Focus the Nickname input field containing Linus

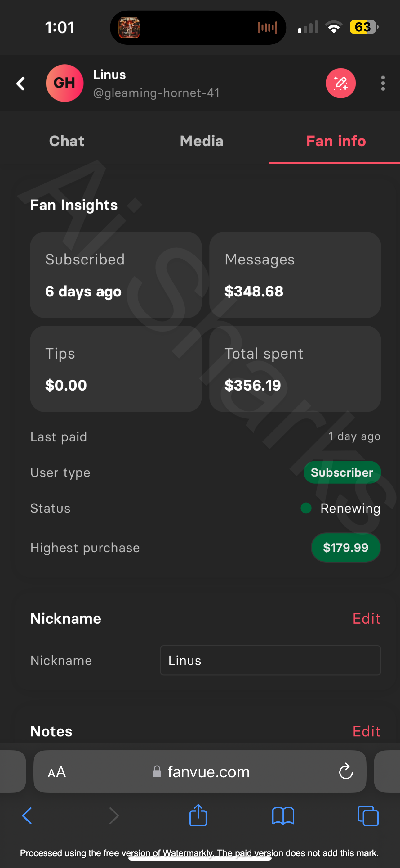(x=270, y=660)
